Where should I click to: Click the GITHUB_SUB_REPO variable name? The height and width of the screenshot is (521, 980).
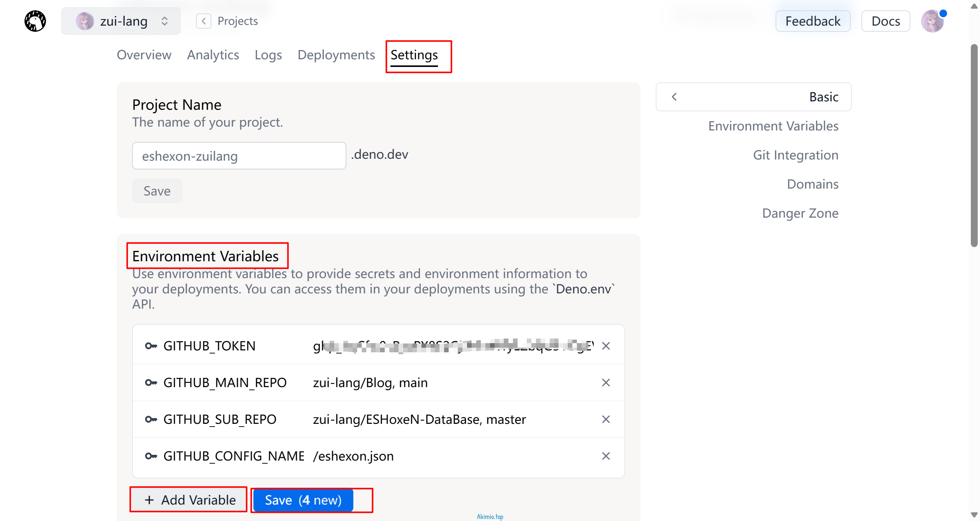coord(220,420)
